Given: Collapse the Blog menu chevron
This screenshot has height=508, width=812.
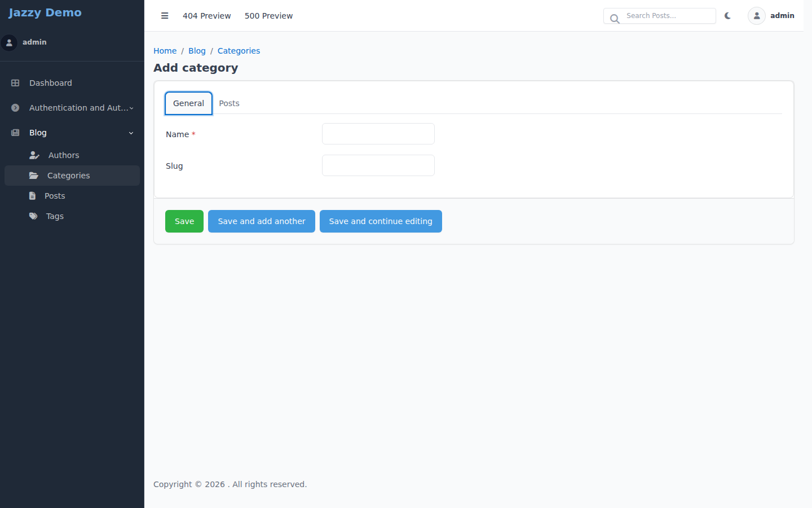Looking at the screenshot, I should tap(131, 133).
